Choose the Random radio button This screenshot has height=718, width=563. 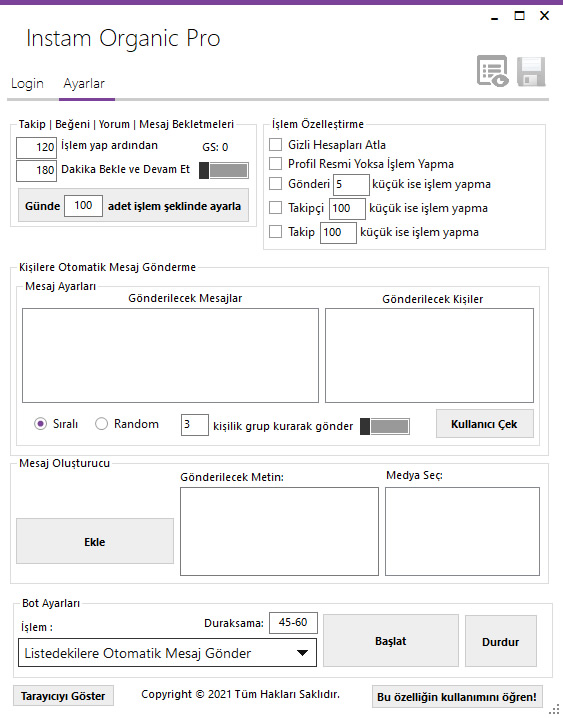coord(101,424)
